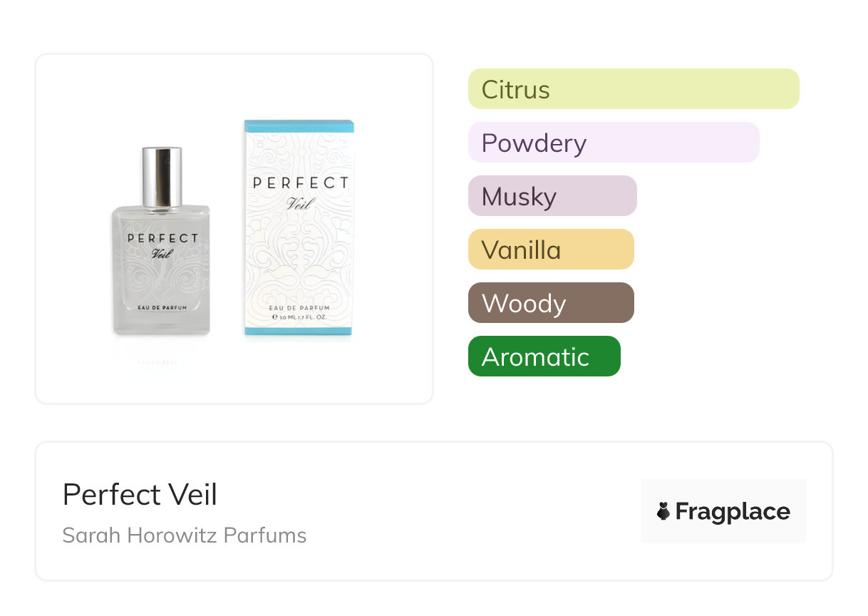868x616 pixels.
Task: Click the Fragplace perfume bottle logo icon
Action: point(663,511)
